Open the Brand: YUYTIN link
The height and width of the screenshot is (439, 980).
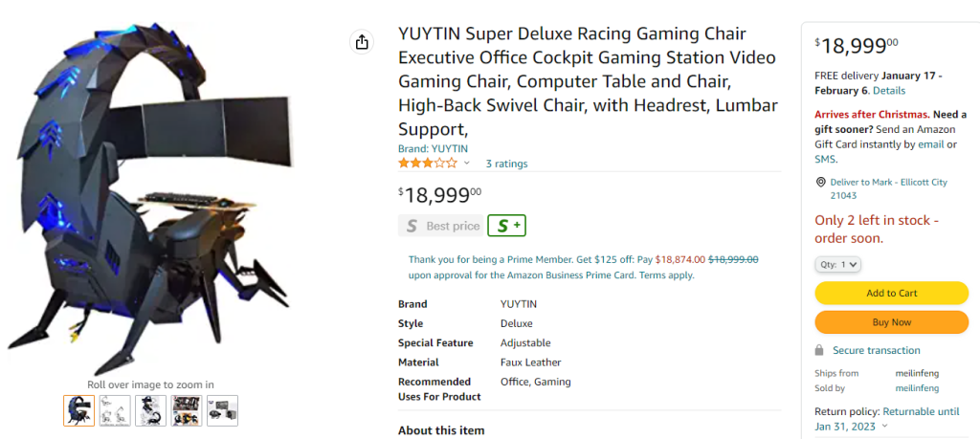pos(433,149)
